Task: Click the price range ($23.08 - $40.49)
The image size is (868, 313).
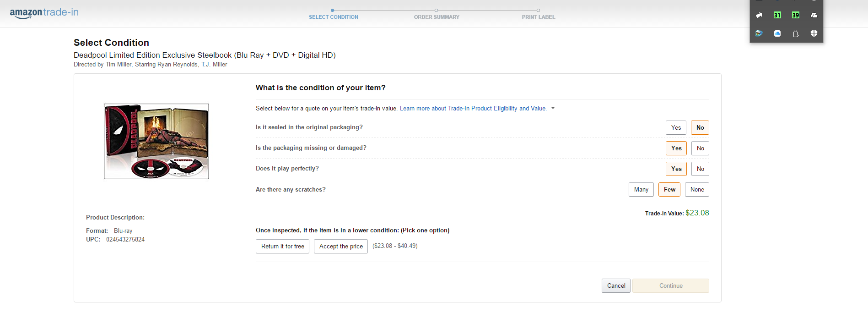Action: pos(395,246)
